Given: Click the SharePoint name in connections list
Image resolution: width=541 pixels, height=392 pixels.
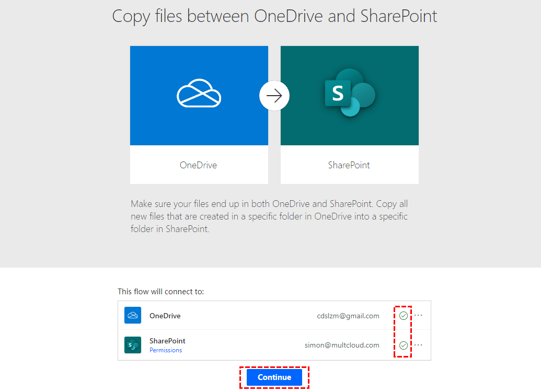Looking at the screenshot, I should coord(167,341).
